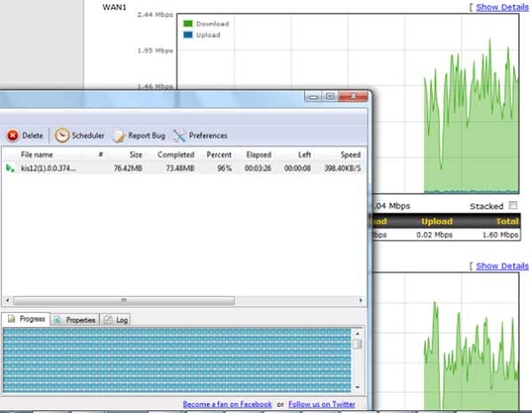Click the 00:00:08 time left value
The image size is (532, 413).
click(298, 168)
